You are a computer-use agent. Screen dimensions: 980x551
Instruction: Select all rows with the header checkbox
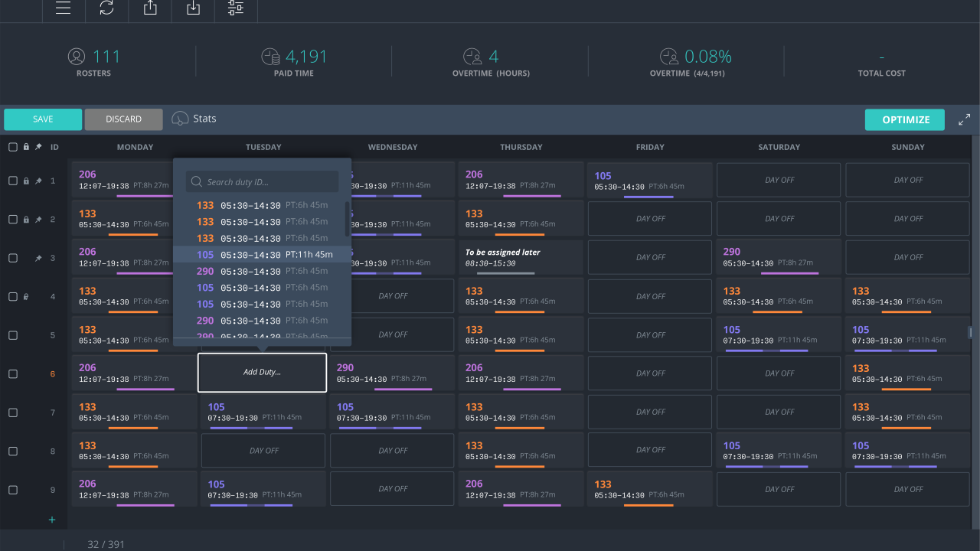click(x=12, y=146)
